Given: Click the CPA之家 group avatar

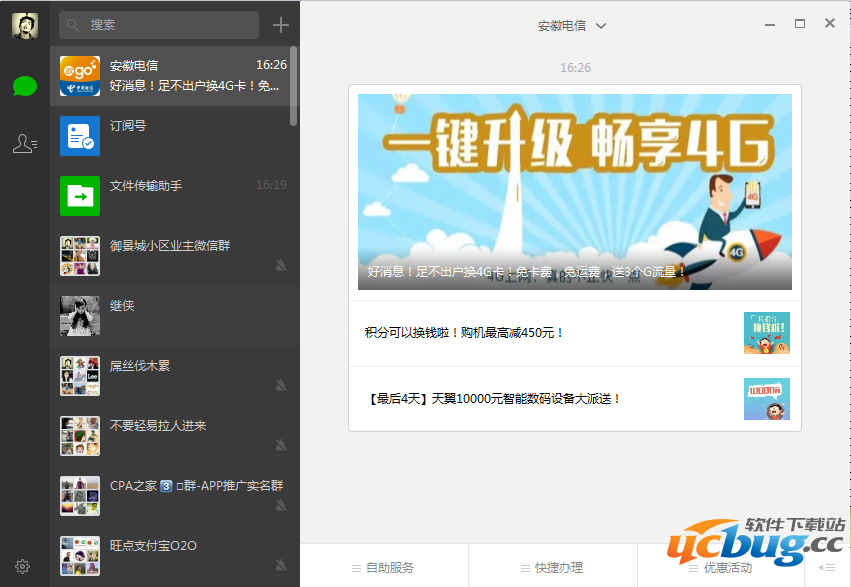Looking at the screenshot, I should (80, 496).
